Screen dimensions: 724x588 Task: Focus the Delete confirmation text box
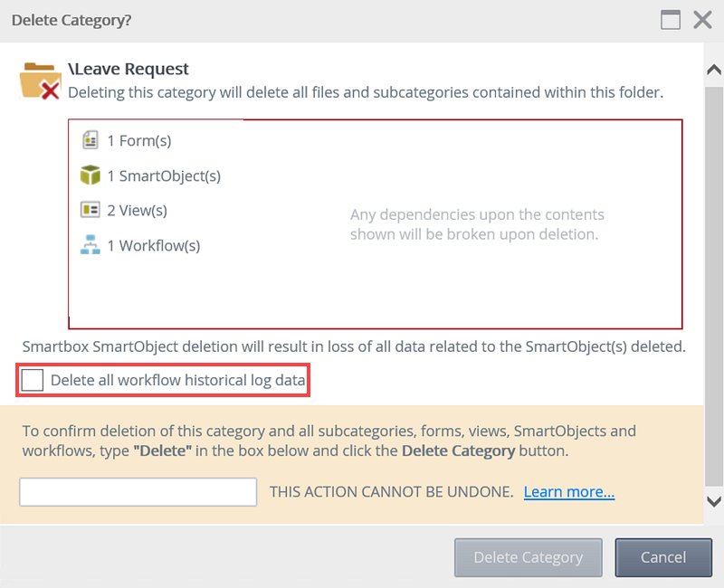pos(138,492)
